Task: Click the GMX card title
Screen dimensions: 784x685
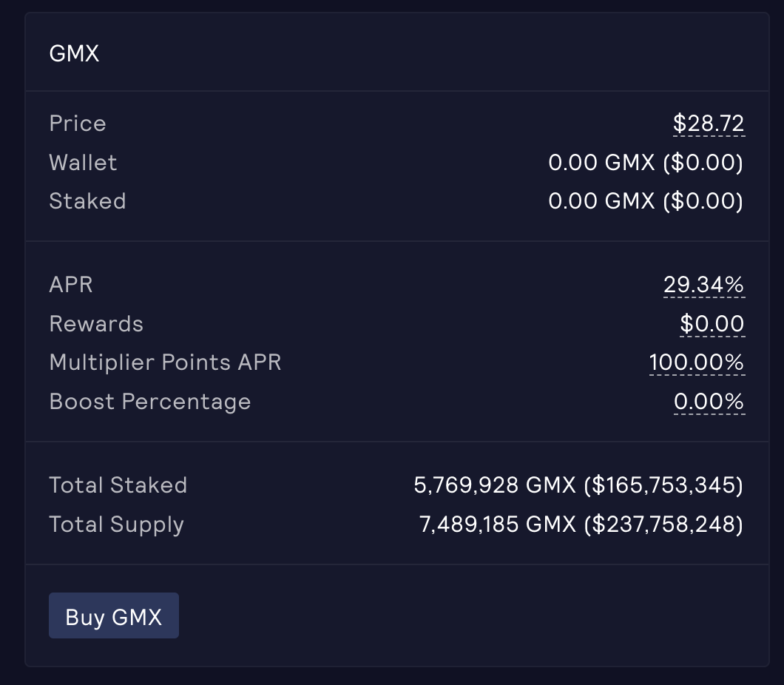Action: coord(74,53)
